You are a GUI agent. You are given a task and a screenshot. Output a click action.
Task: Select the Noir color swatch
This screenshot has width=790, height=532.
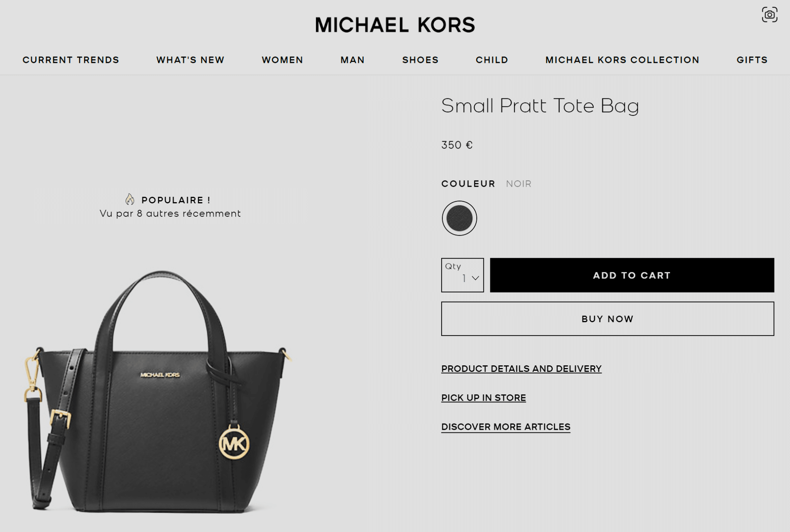tap(459, 218)
